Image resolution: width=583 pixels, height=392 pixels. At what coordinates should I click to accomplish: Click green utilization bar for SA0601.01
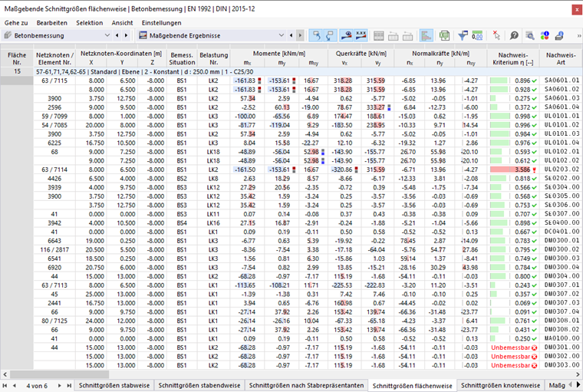point(499,81)
